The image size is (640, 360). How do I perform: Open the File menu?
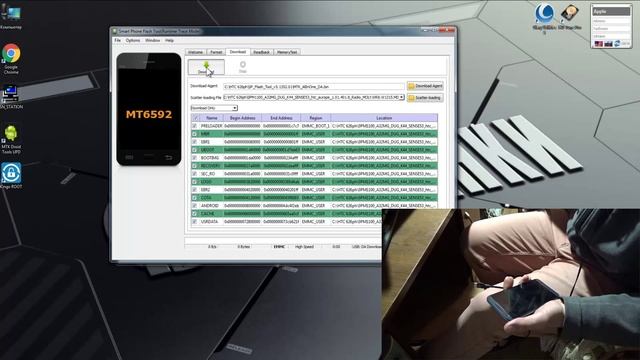coord(118,40)
